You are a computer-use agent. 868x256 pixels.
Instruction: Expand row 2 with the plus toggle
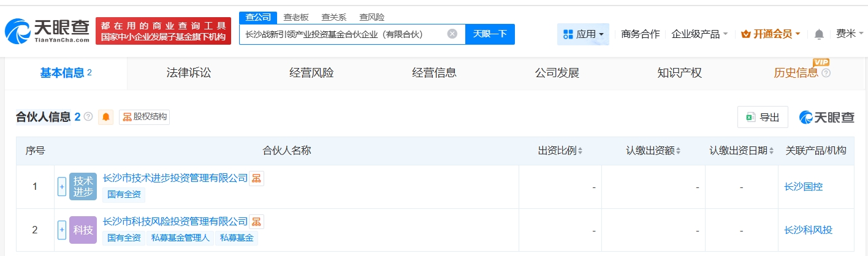tap(62, 230)
